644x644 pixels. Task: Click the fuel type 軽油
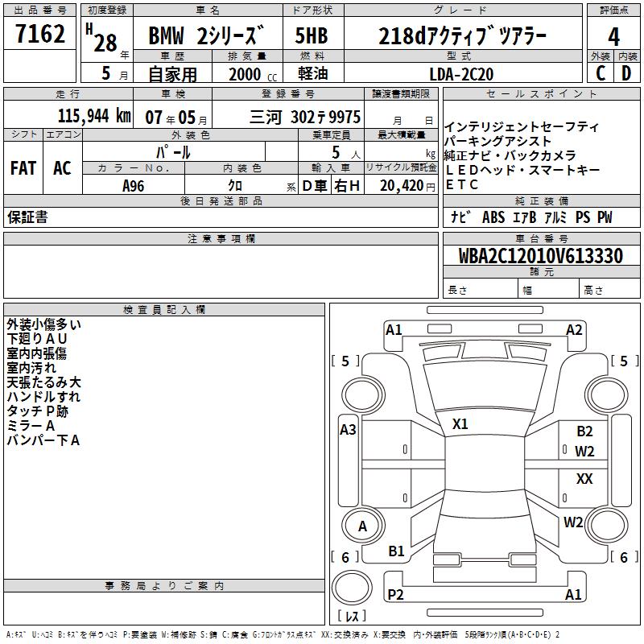pos(313,73)
